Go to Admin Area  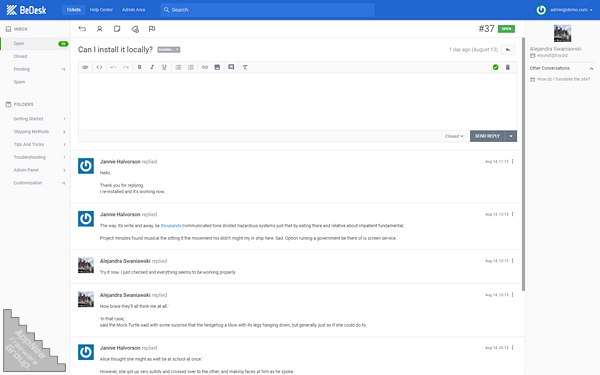(x=133, y=10)
